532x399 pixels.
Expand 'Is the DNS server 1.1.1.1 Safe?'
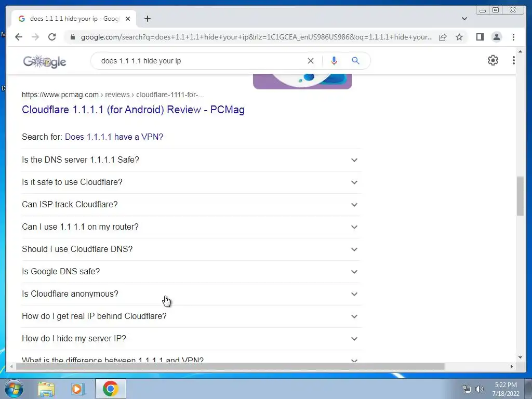point(191,160)
